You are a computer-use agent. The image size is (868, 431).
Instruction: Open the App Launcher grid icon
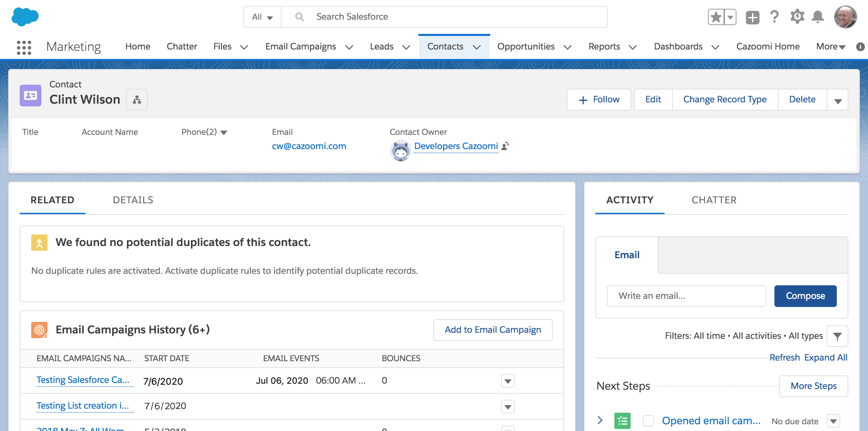pos(24,47)
